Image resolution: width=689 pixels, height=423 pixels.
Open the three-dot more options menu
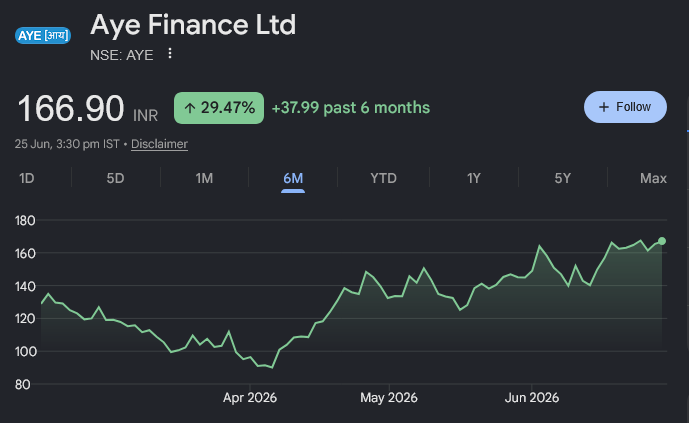(x=170, y=54)
